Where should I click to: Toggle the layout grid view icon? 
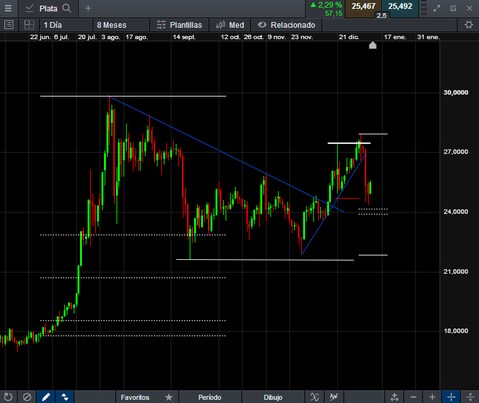[29, 25]
